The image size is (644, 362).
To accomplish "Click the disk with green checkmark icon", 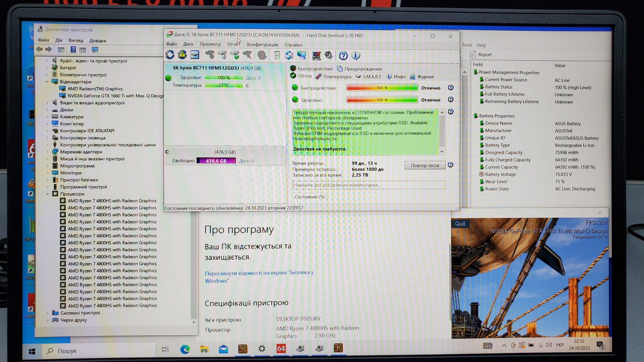I will (x=235, y=55).
